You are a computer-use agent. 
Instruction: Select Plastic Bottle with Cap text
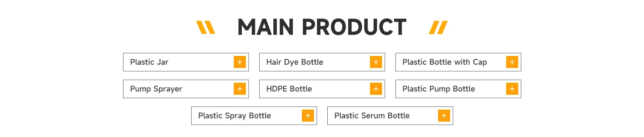444,62
